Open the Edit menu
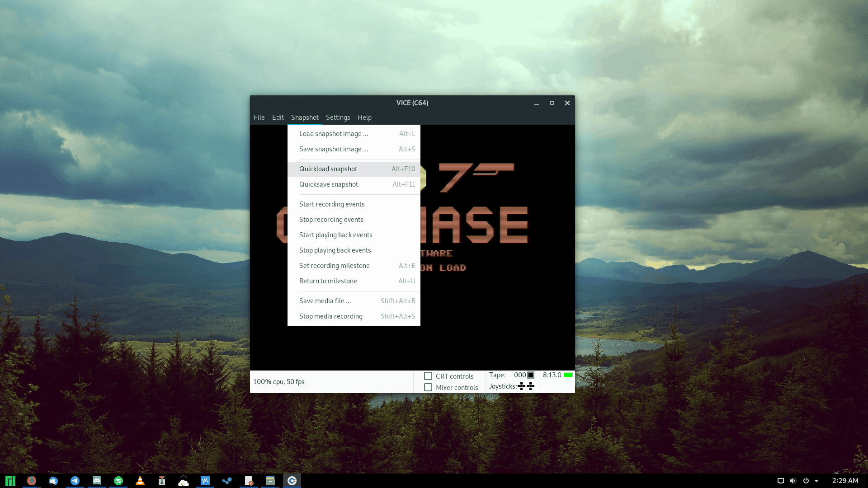Image resolution: width=868 pixels, height=488 pixels. 278,117
